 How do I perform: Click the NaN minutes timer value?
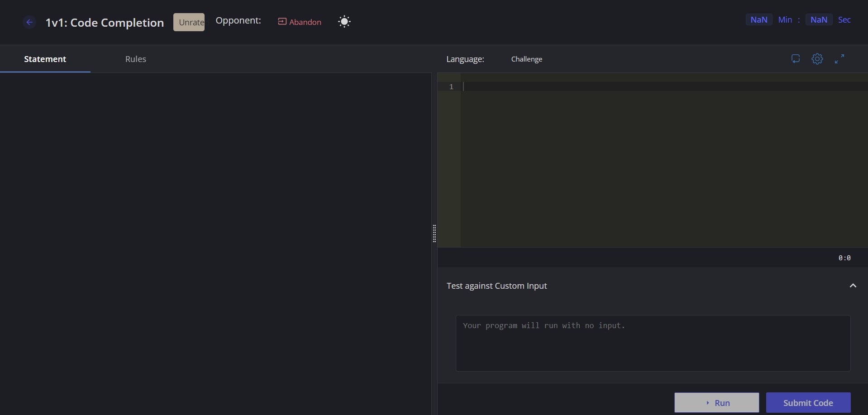coord(759,19)
